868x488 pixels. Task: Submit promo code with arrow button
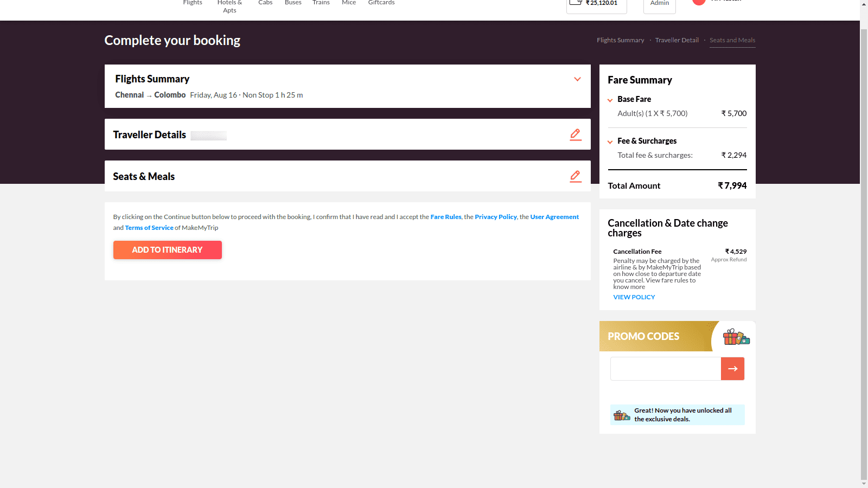[732, 369]
